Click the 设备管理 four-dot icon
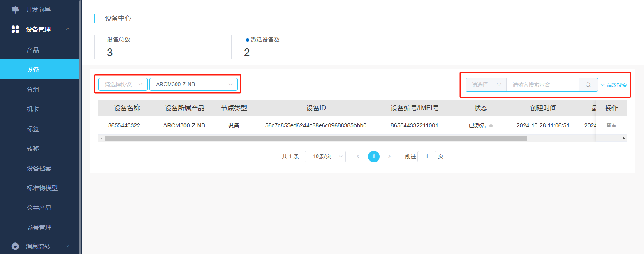Screen dimensions: 644x254 coord(15,29)
